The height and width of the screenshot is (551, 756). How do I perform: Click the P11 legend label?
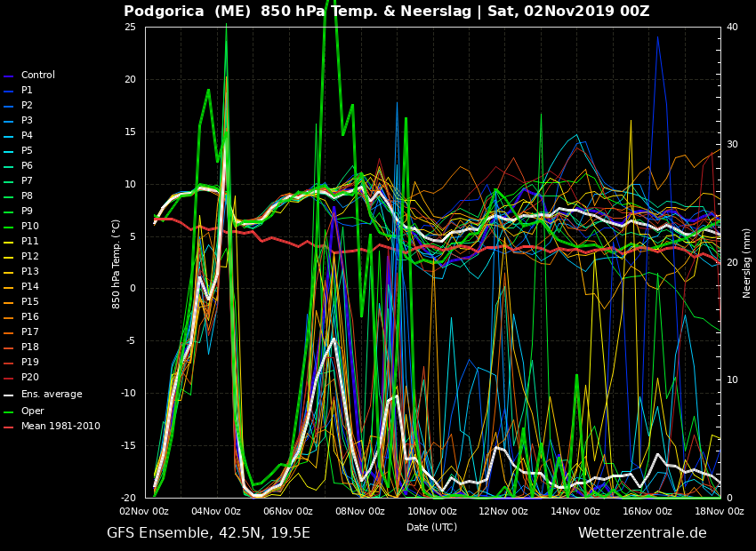coord(30,242)
